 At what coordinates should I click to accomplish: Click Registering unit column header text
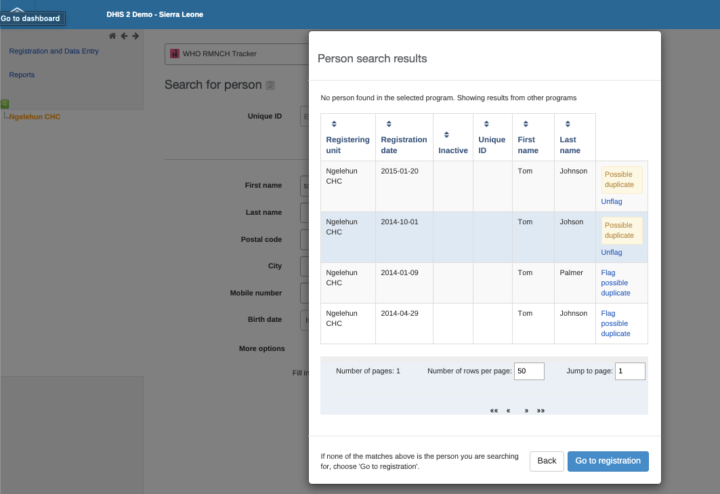[348, 145]
